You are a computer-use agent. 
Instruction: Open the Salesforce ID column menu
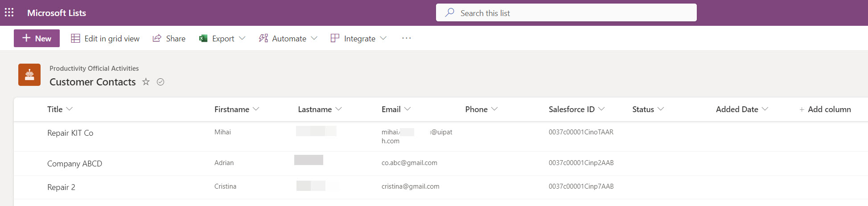(x=576, y=109)
